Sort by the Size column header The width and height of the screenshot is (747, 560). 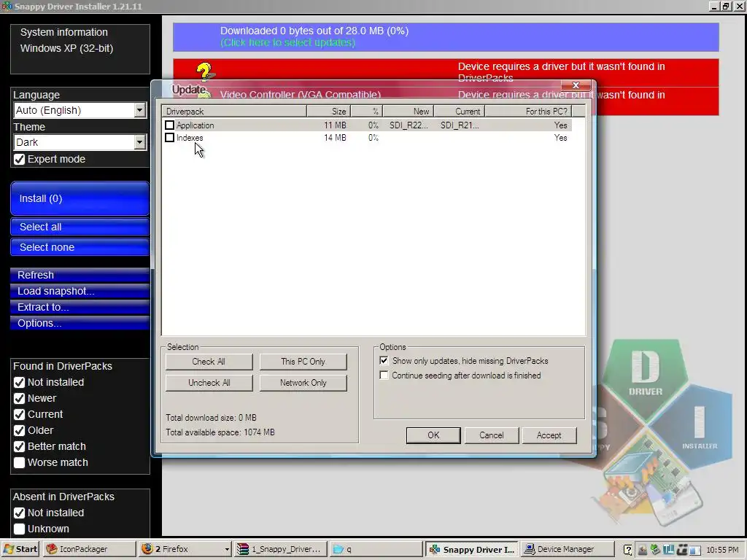pos(329,112)
